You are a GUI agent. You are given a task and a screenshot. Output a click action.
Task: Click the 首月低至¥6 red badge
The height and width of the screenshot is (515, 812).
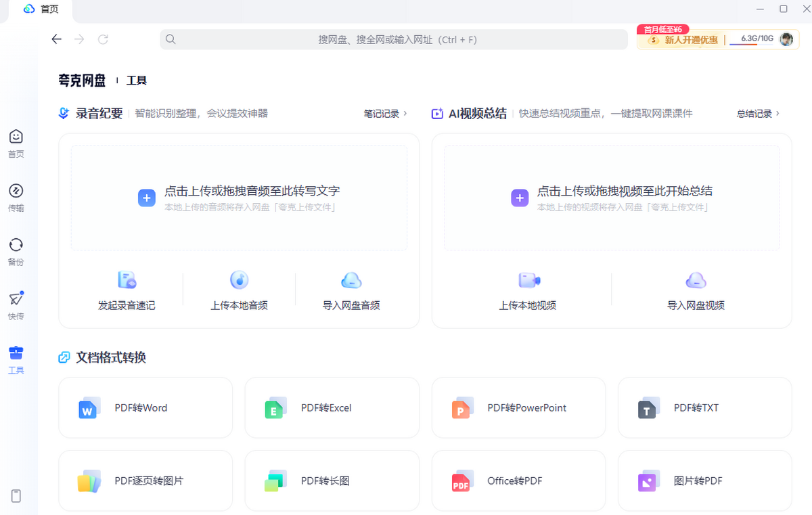(x=663, y=29)
